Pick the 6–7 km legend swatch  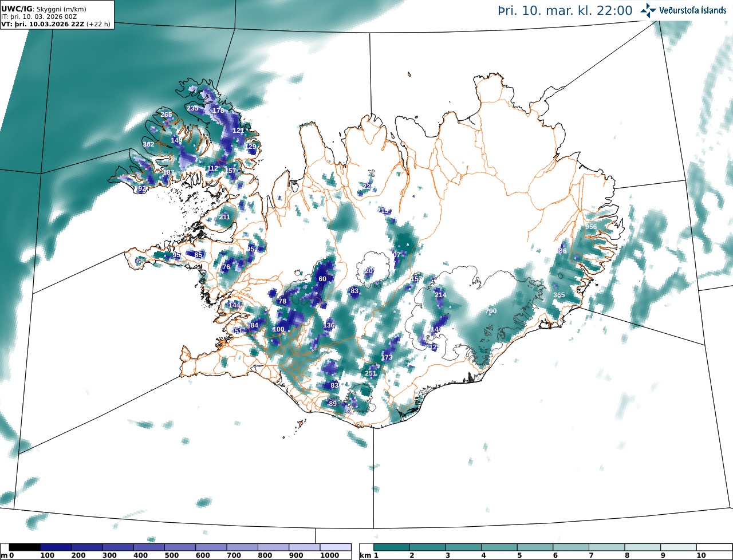(x=571, y=547)
